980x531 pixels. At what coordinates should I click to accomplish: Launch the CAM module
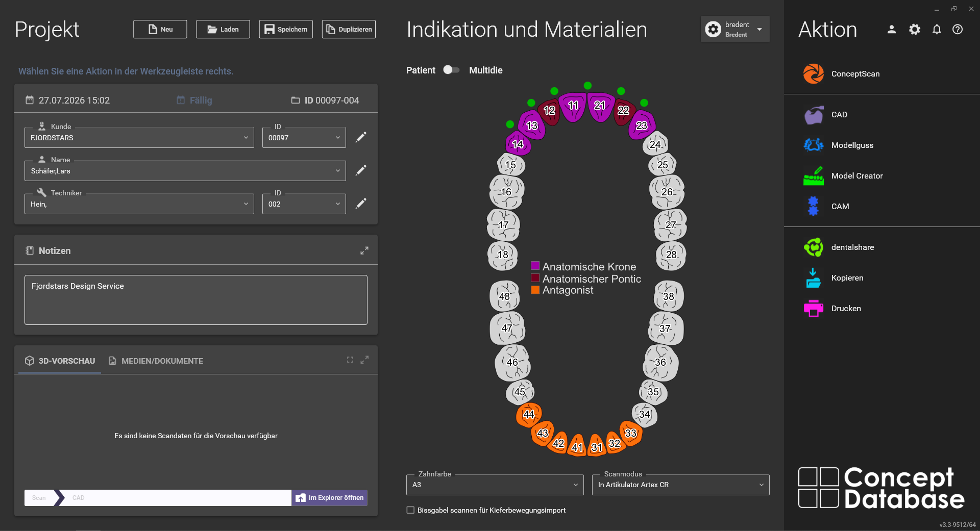pyautogui.click(x=827, y=207)
